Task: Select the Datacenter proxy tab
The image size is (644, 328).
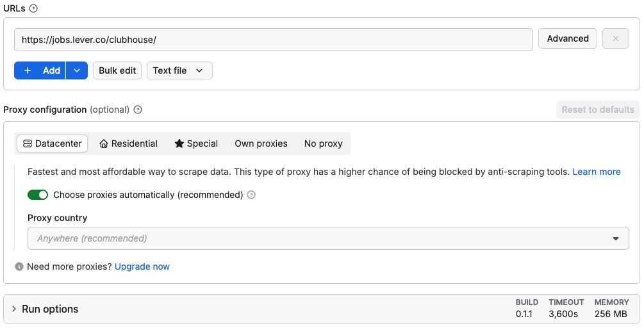Action: pos(53,143)
